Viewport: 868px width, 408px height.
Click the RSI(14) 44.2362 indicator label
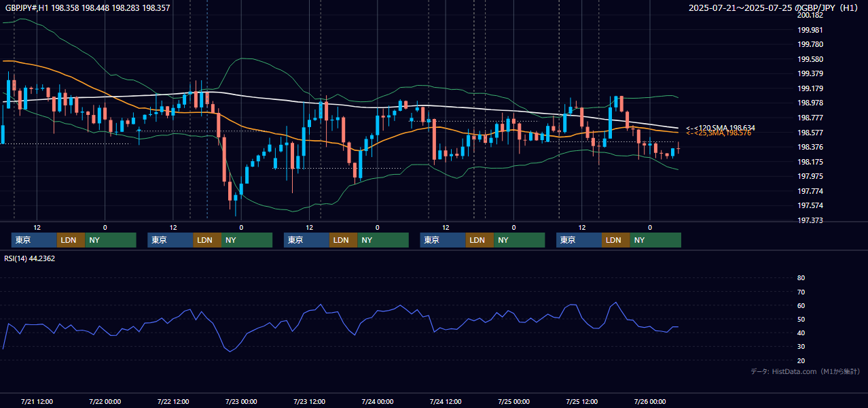click(30, 258)
